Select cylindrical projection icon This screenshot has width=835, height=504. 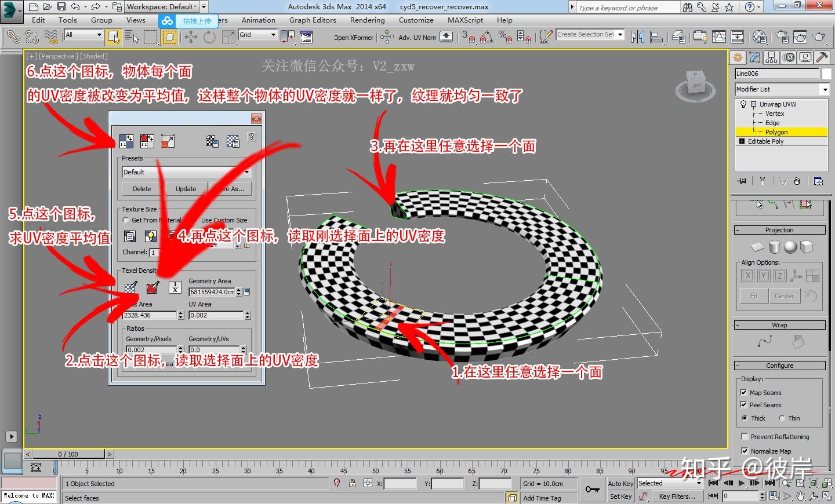tap(775, 247)
